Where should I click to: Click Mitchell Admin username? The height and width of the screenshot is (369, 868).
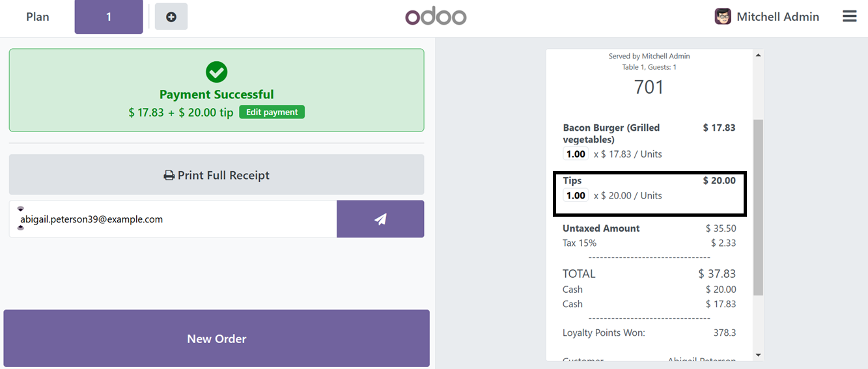777,17
